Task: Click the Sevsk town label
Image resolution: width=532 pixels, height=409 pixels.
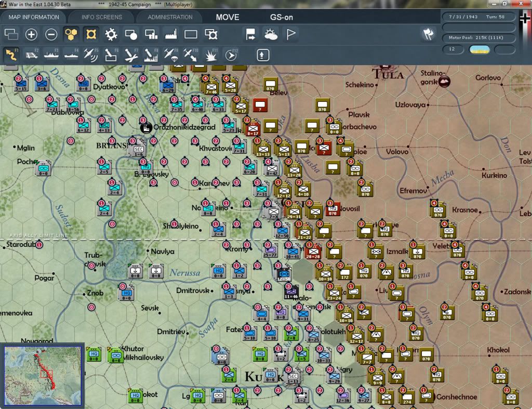Action: click(x=150, y=308)
